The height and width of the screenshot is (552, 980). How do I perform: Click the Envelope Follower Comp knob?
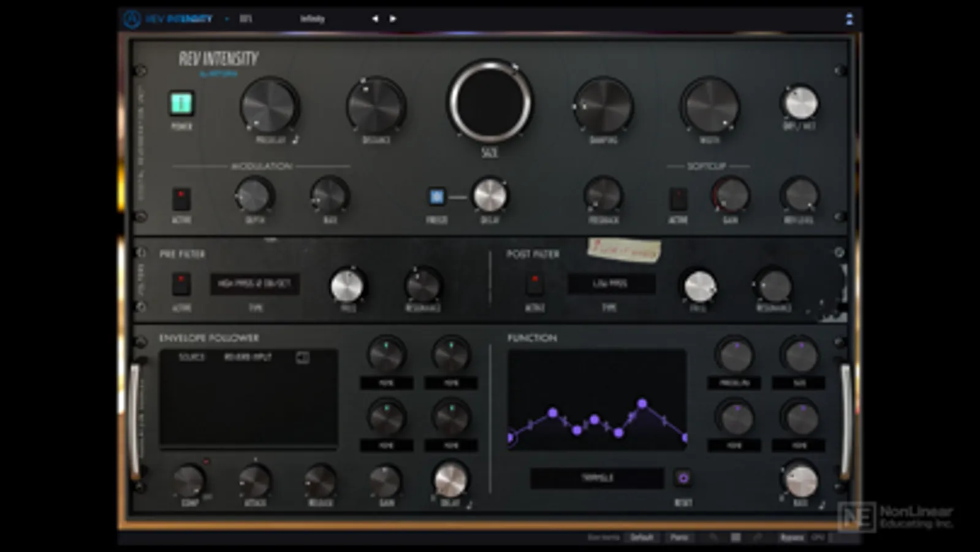pos(189,481)
